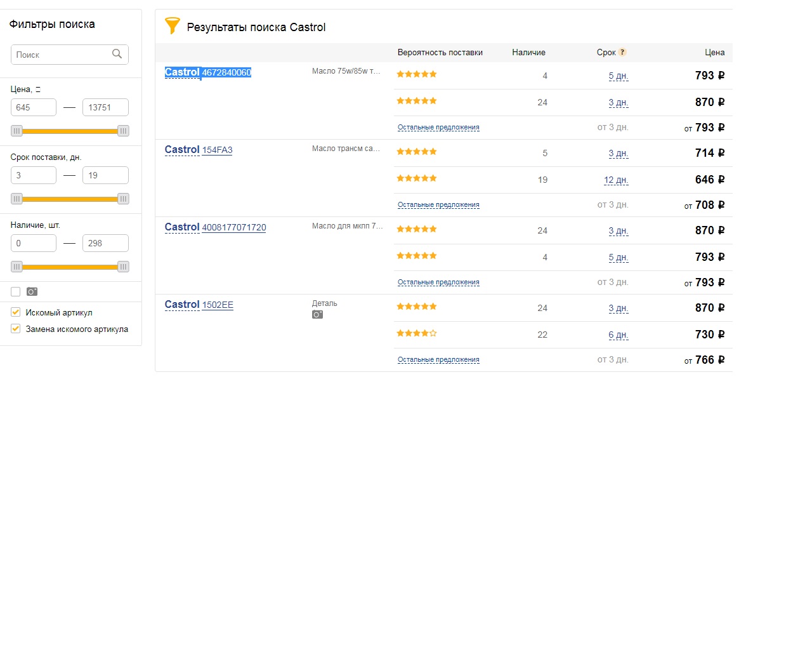Expand Остальные предложения for 154FA3

click(x=438, y=204)
